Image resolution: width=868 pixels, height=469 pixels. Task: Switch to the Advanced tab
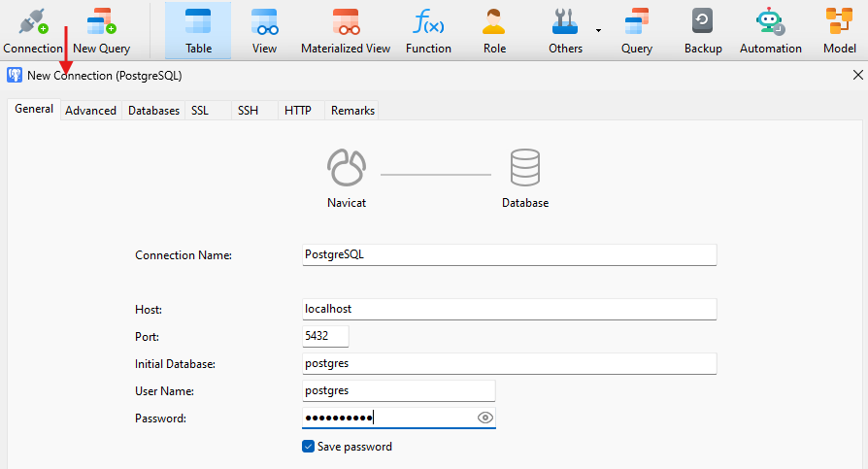point(91,110)
